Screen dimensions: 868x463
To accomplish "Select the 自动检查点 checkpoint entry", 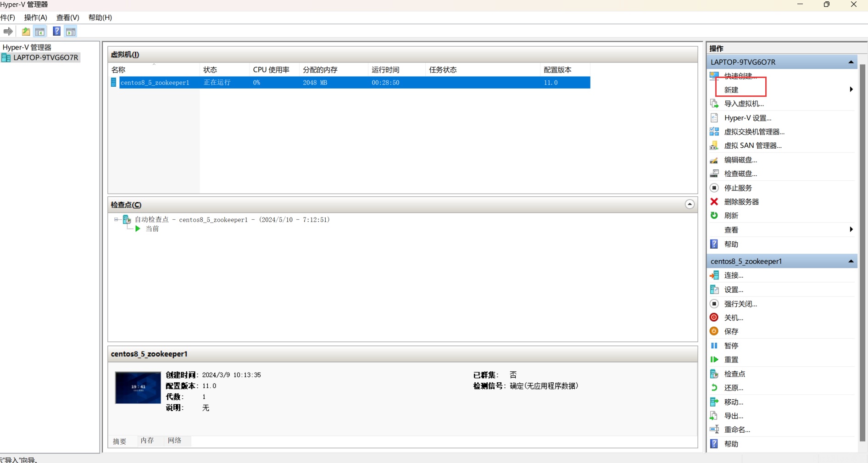I will pyautogui.click(x=232, y=220).
